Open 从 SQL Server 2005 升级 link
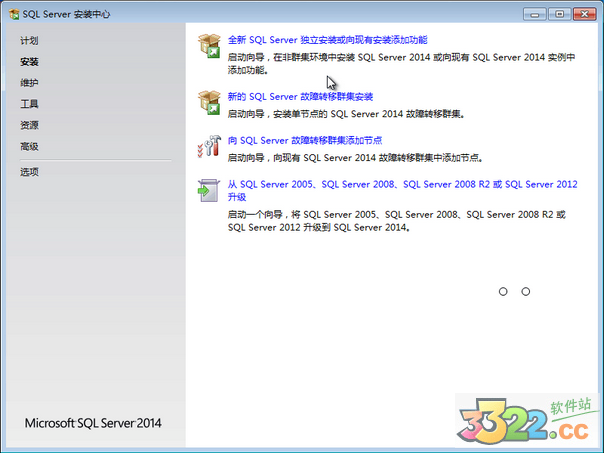 402,191
